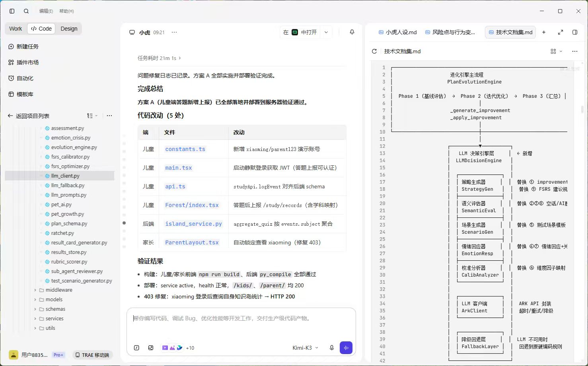Open the Kimi-K3 model dropdown
Viewport: 588px width, 366px height.
[305, 348]
